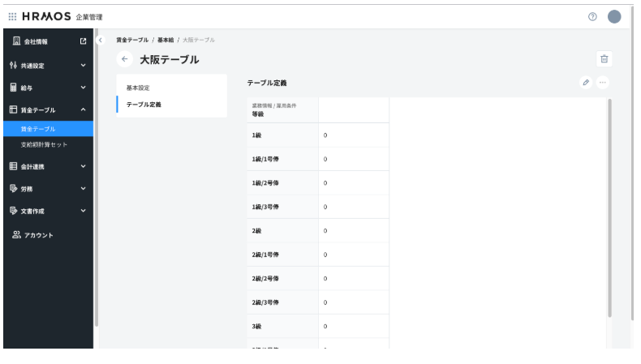Click the 賃金テーブル breadcrumb link
Image resolution: width=641 pixels, height=364 pixels.
tap(132, 40)
